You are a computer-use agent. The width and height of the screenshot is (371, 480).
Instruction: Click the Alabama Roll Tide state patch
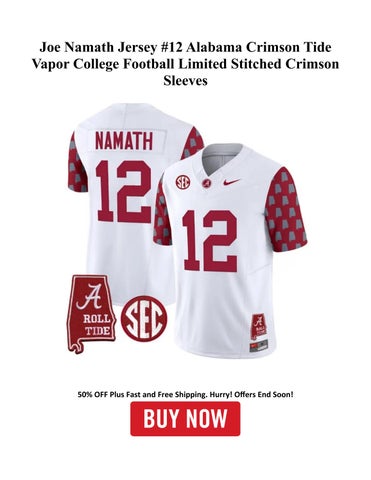[x=91, y=314]
